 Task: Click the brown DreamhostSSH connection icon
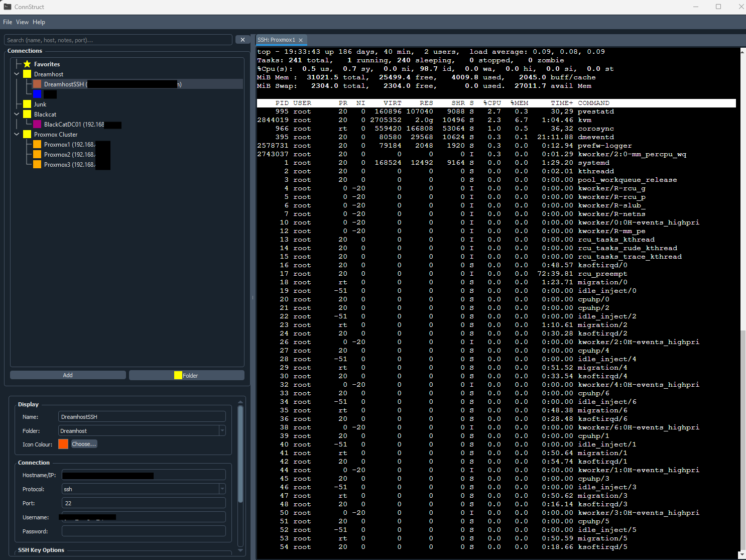(x=37, y=84)
